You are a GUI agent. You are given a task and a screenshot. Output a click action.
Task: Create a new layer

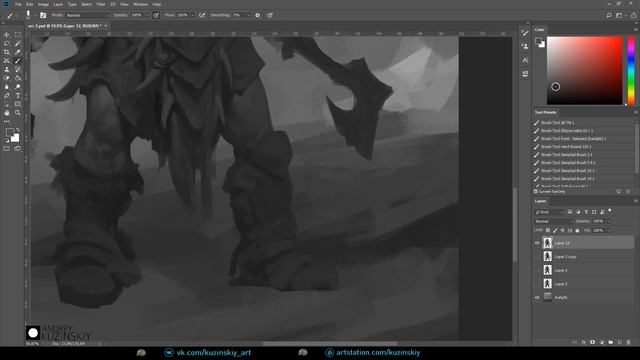click(x=620, y=342)
